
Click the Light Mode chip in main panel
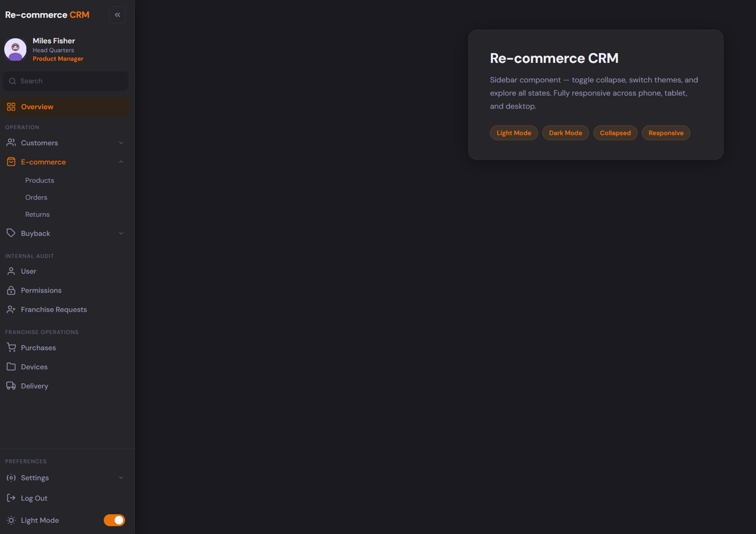pos(514,132)
